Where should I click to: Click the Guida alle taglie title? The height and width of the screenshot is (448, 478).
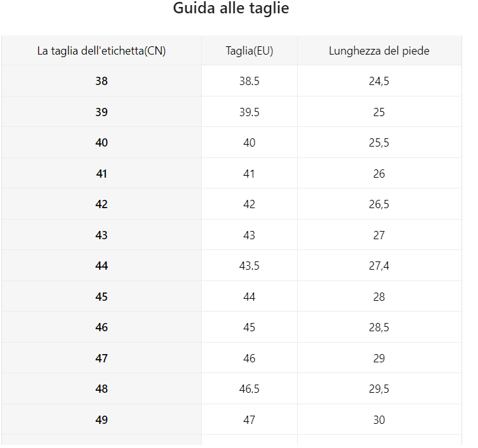pos(231,8)
